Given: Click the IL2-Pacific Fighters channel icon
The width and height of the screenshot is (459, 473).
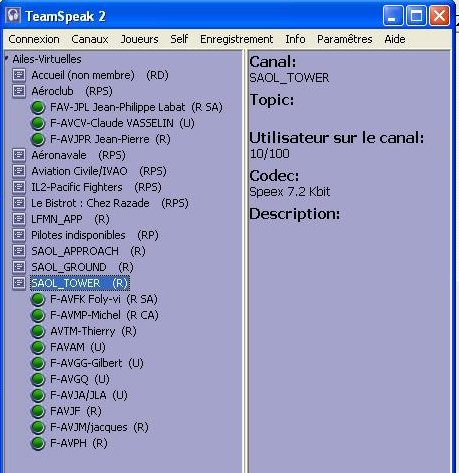Looking at the screenshot, I should tap(19, 187).
